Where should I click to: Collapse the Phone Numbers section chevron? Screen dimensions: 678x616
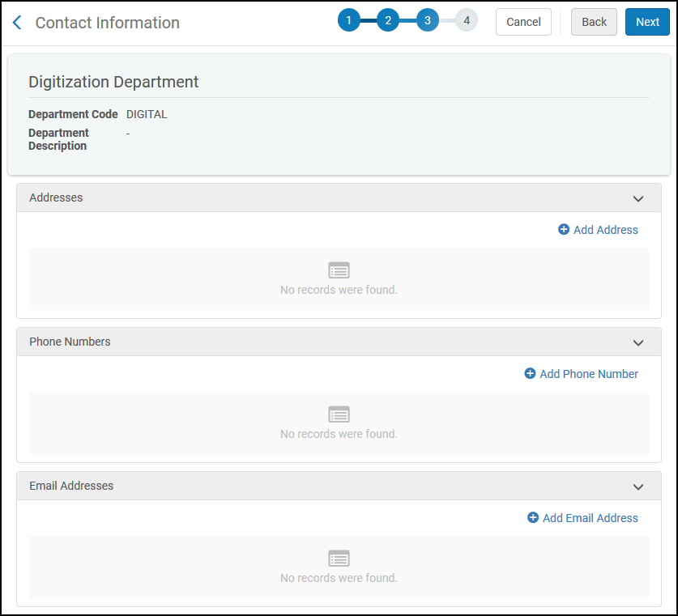coord(638,342)
